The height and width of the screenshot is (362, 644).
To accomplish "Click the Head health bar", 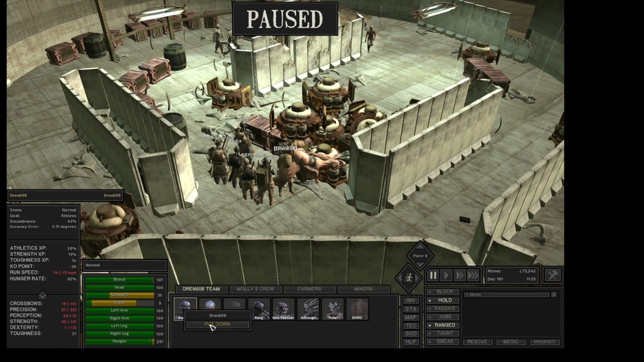I will point(119,287).
